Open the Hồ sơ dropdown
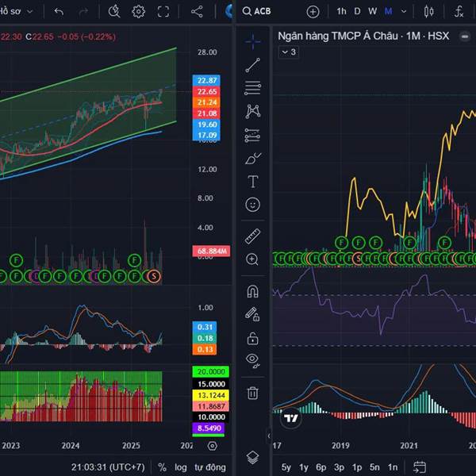This screenshot has width=476, height=476. [16, 12]
